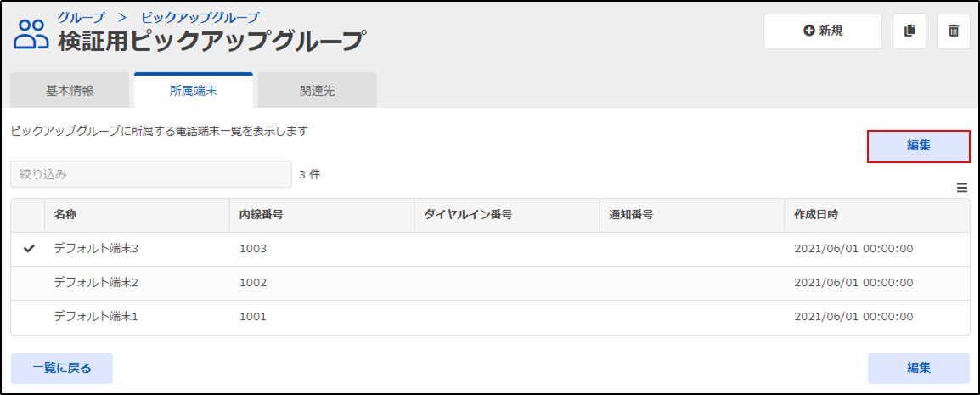This screenshot has height=395, width=980.
Task: Focus the 絞り込み filter input field
Action: click(151, 174)
